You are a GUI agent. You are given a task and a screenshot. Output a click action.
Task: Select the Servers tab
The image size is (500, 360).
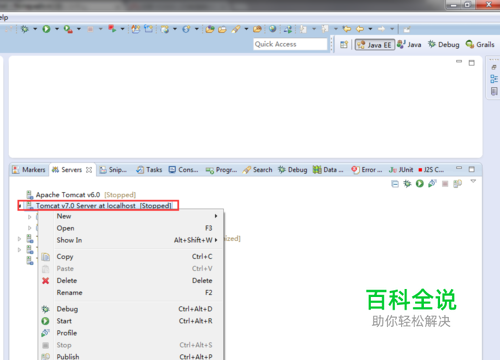coord(67,170)
